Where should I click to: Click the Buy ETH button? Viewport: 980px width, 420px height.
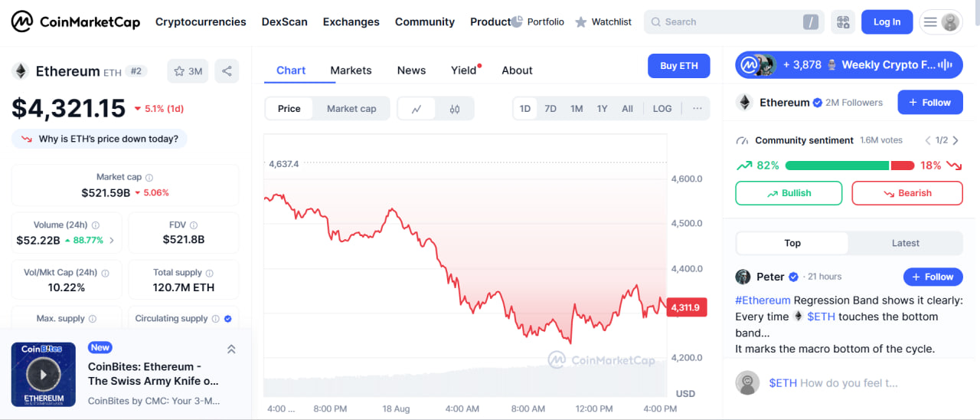(678, 66)
